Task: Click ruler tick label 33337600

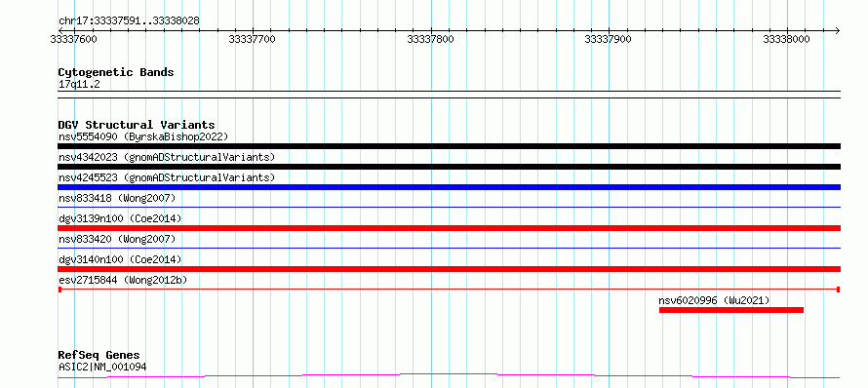Action: tap(72, 39)
